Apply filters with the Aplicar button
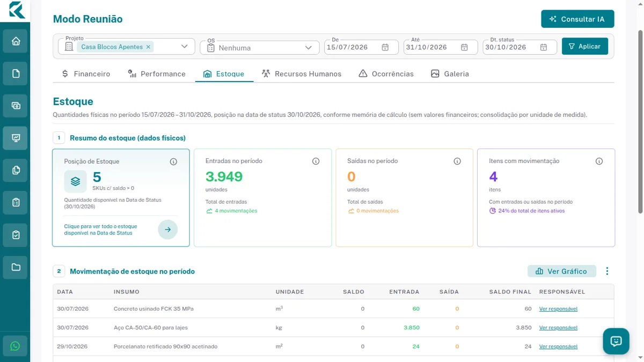Screen dimensions: 644x362 (585, 46)
